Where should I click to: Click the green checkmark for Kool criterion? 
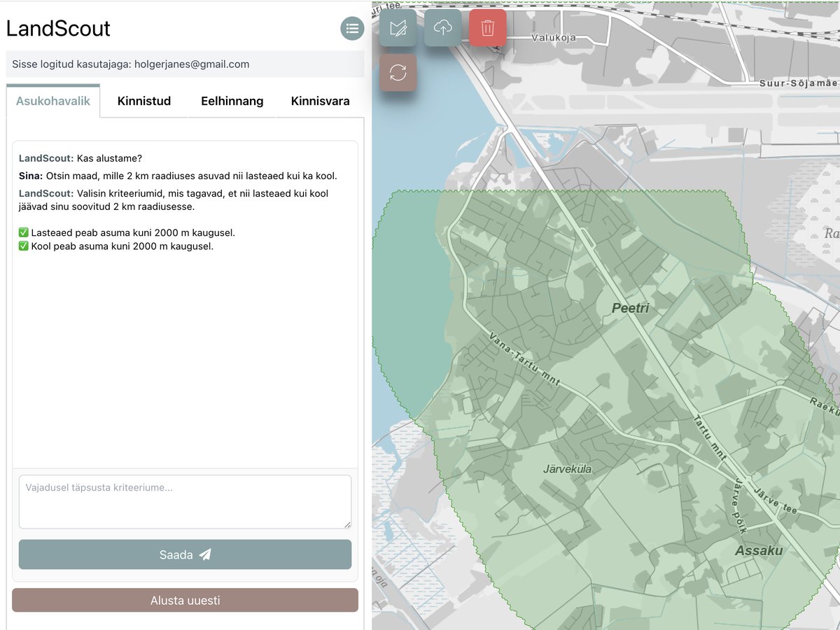click(24, 246)
